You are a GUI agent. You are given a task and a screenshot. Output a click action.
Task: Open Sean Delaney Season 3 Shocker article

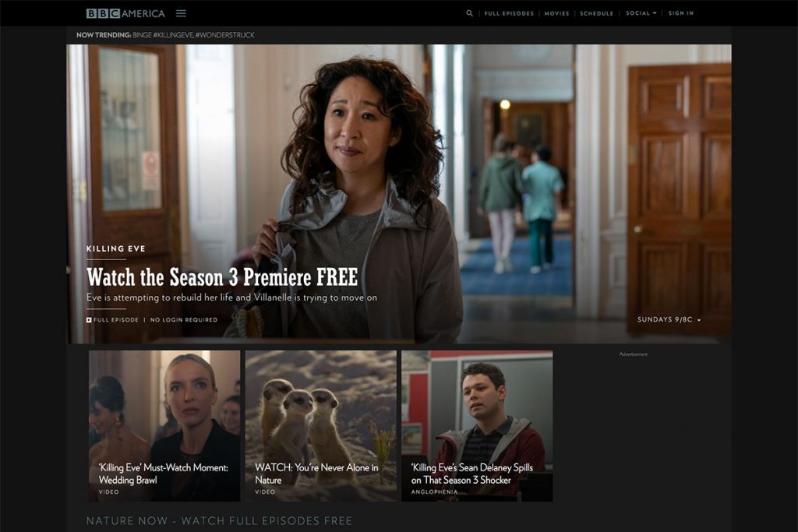477,426
